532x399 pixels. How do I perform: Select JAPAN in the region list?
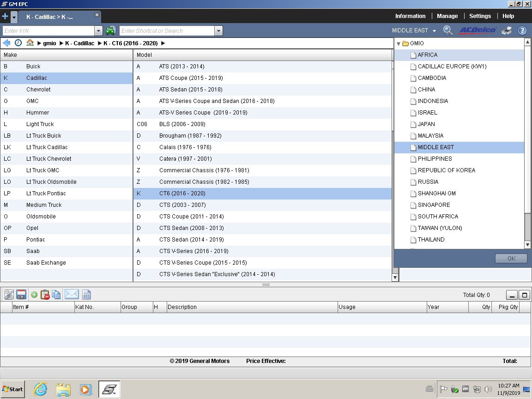tap(426, 124)
